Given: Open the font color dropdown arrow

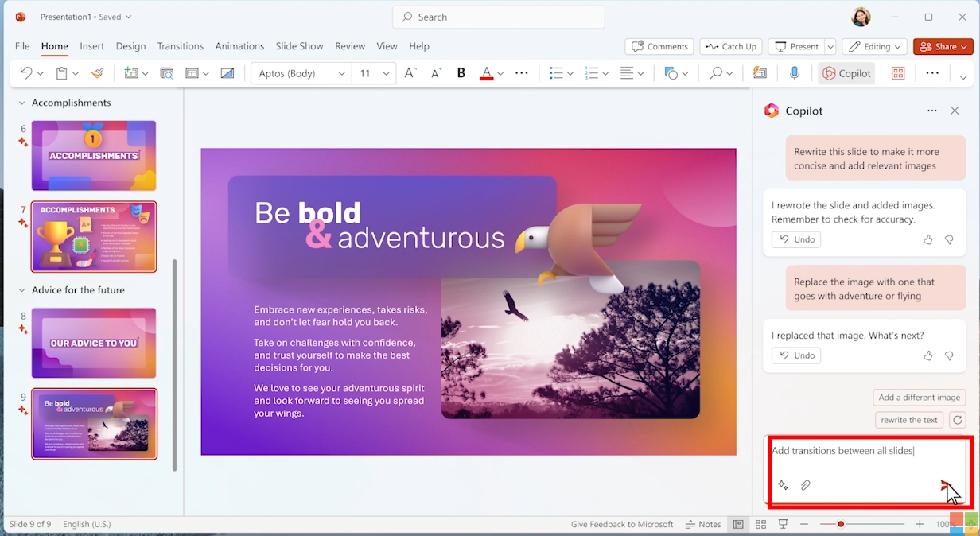Looking at the screenshot, I should 500,73.
